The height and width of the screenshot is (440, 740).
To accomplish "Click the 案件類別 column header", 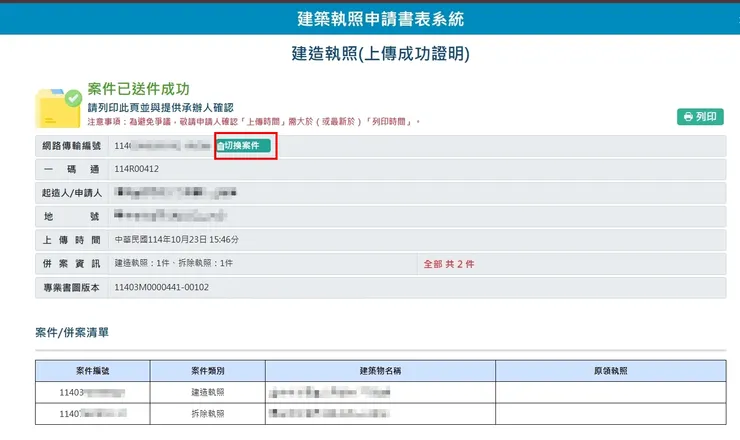I will pos(208,371).
